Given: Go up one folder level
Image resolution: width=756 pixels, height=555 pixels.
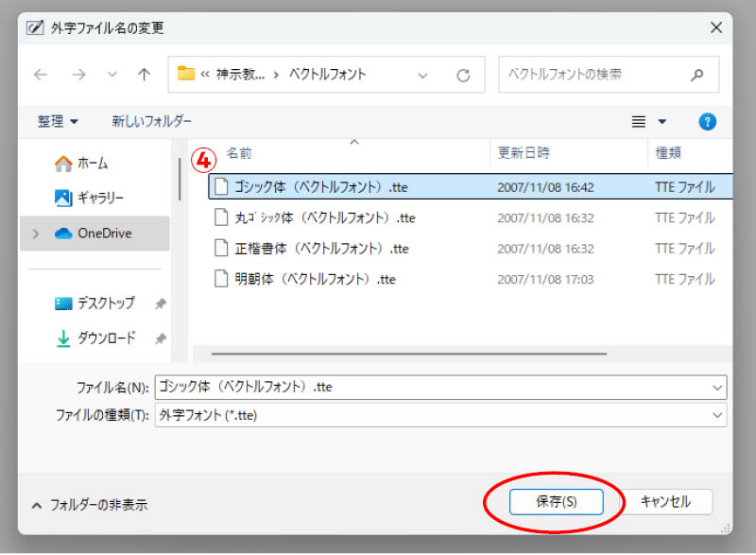Looking at the screenshot, I should point(144,75).
